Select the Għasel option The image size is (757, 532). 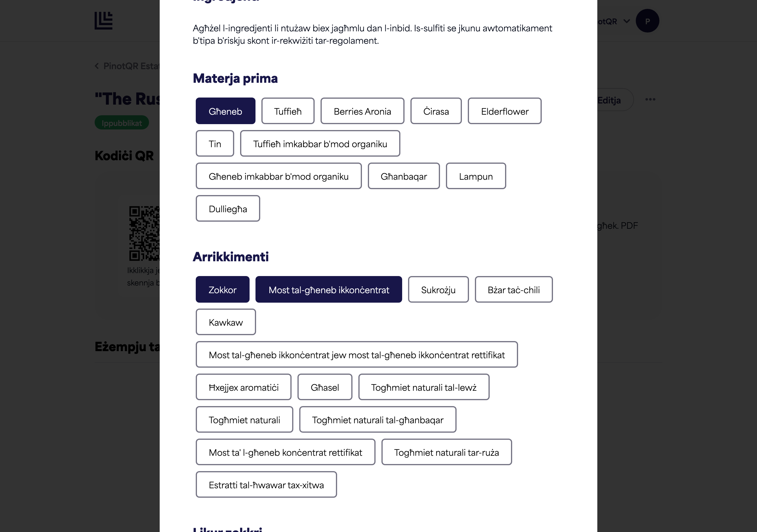325,387
